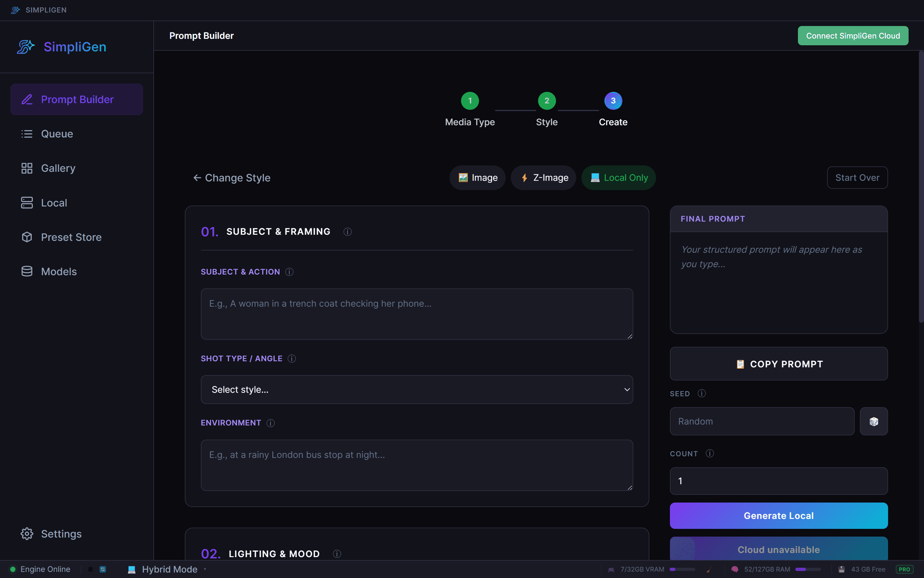Screen dimensions: 924x578
Task: Randomize seed with the dice icon
Action: pyautogui.click(x=874, y=421)
